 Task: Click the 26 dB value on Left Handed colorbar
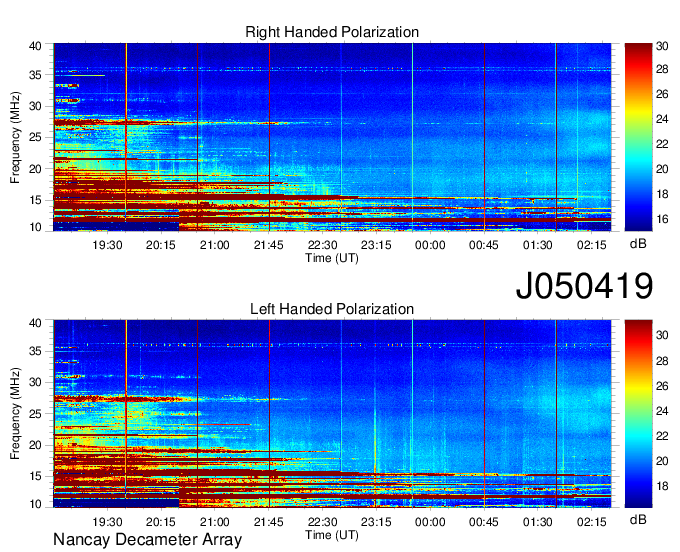coord(662,386)
